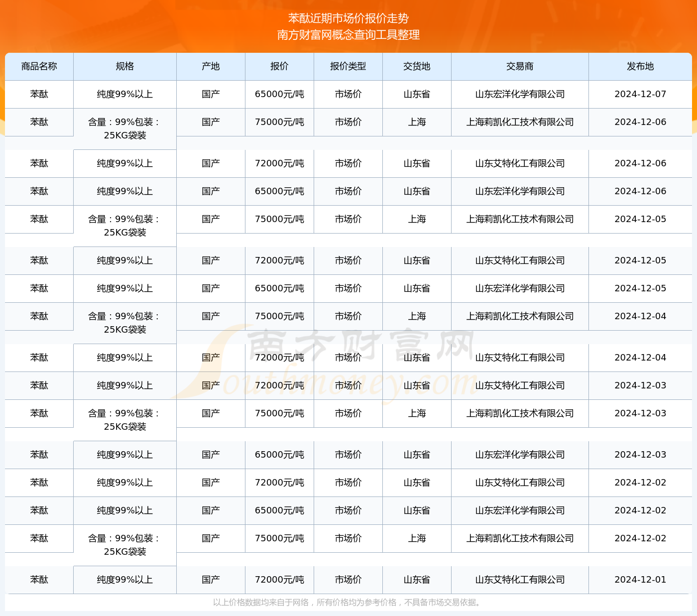
Task: Click 含量：99%包装：25KG袋装 in the 2024-12-04 row
Action: coord(125,323)
